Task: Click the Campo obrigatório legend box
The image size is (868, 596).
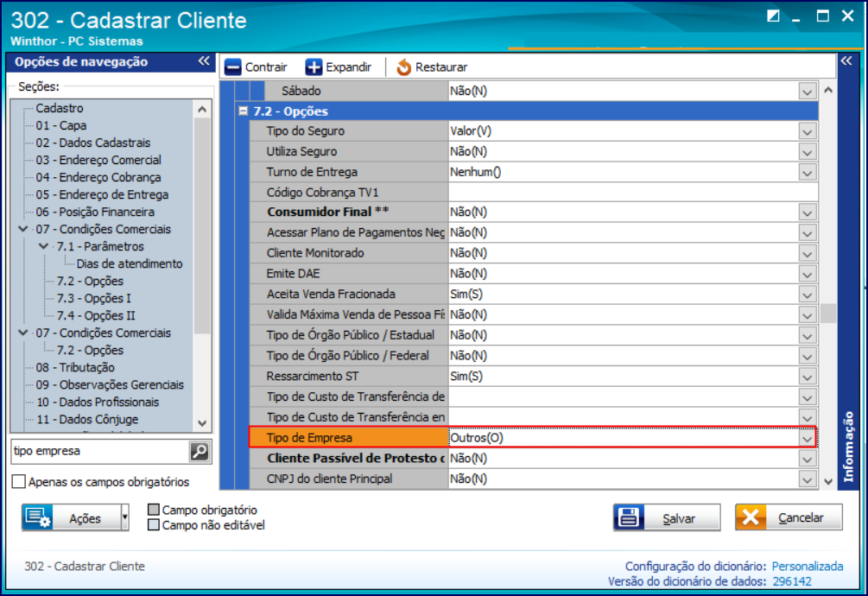Action: click(x=154, y=509)
